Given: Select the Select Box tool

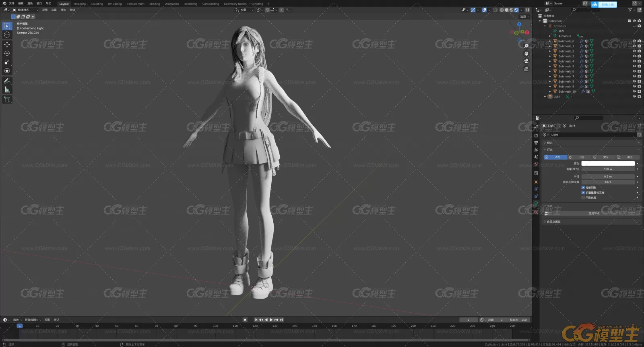Looking at the screenshot, I should (x=7, y=26).
